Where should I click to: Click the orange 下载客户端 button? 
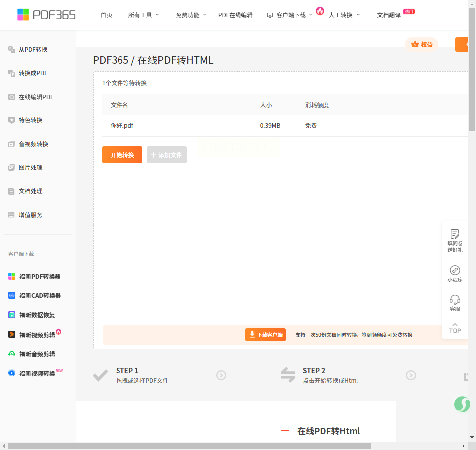click(x=265, y=335)
